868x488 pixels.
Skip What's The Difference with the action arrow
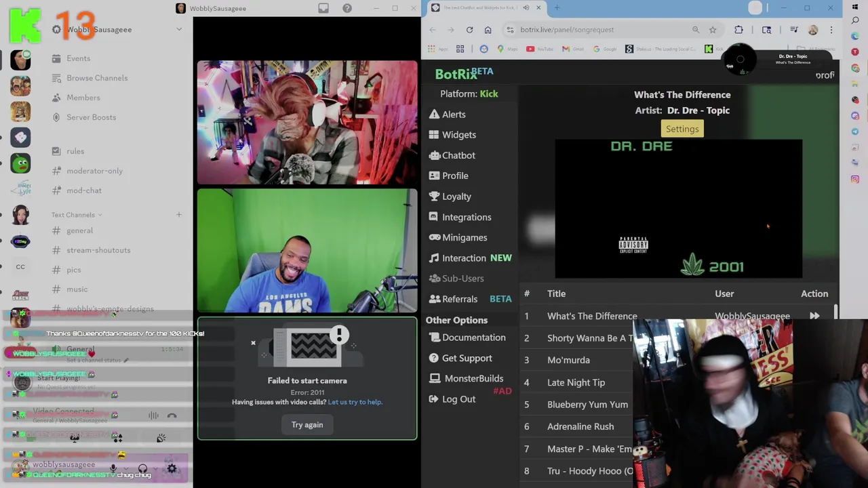[x=814, y=316]
